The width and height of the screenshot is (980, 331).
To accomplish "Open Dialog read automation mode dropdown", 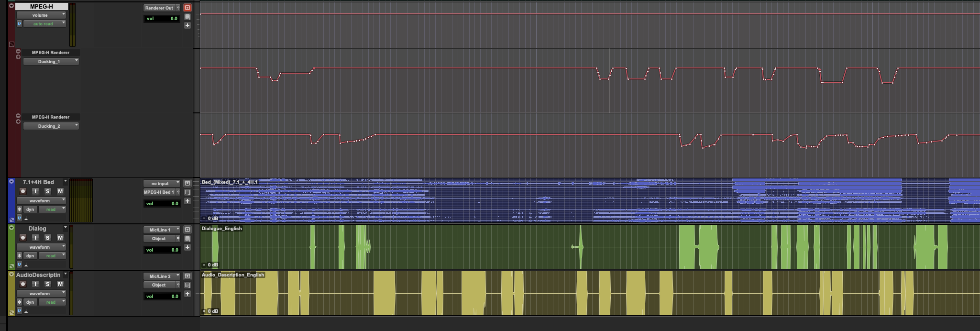I will [52, 255].
